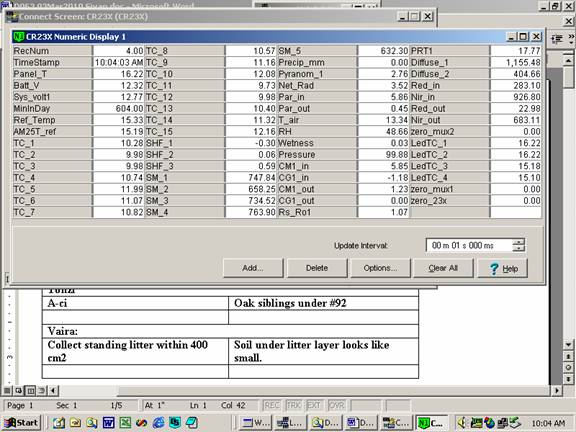Click the indent toolbar icon in Word
This screenshot has width=576, height=432.
pyautogui.click(x=557, y=39)
